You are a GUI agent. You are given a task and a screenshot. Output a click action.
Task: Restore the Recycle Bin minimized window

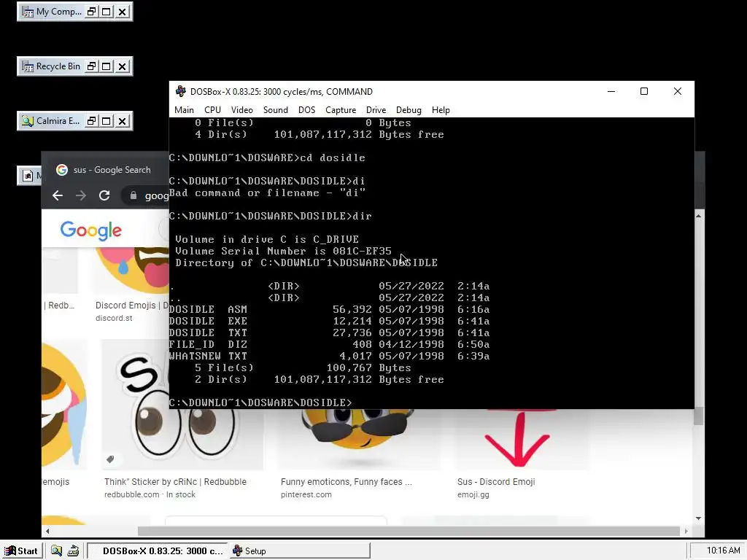[x=91, y=66]
